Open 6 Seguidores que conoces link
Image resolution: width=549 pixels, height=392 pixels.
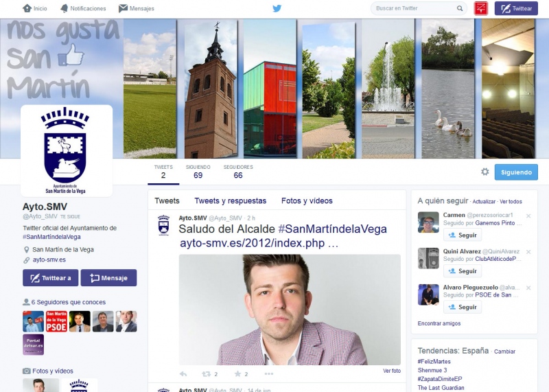[x=68, y=302]
